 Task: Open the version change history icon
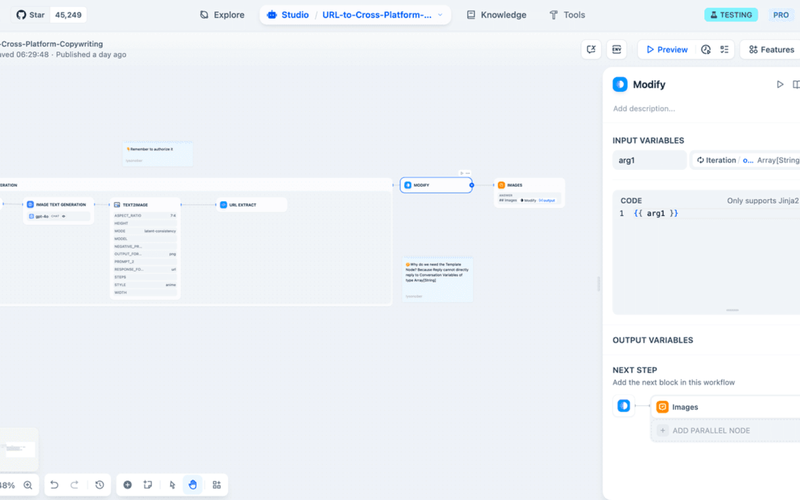(x=99, y=485)
